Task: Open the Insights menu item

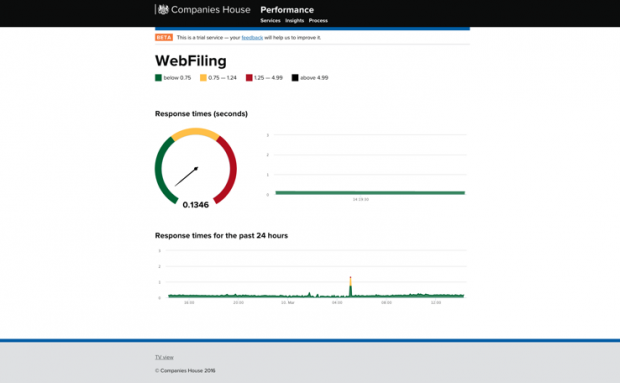Action: coord(295,21)
